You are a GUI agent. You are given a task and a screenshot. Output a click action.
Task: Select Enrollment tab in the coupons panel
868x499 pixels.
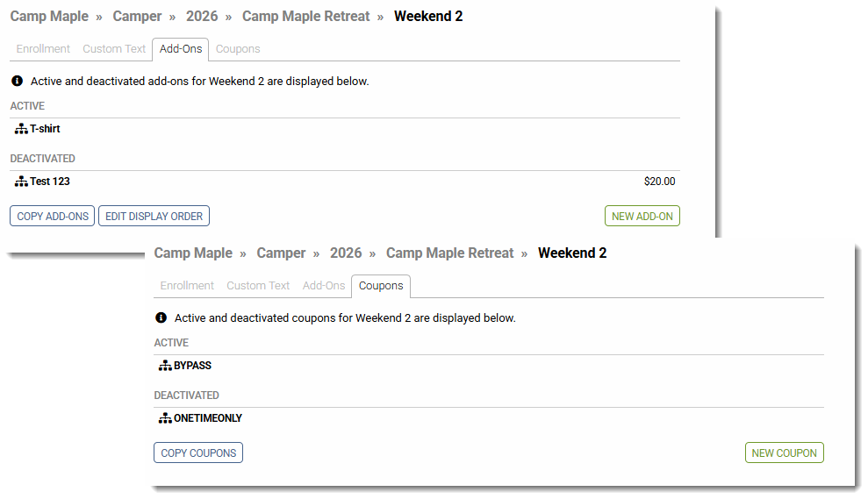(187, 286)
